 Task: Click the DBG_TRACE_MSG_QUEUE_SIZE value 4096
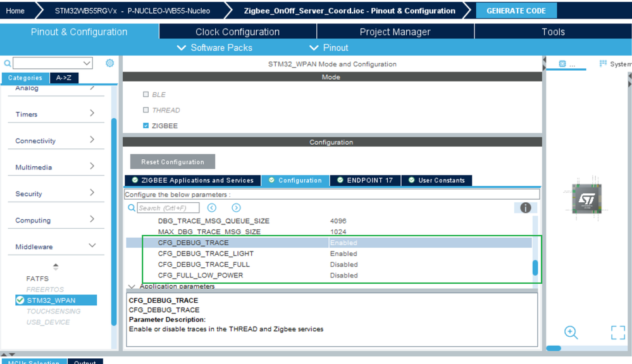click(338, 221)
